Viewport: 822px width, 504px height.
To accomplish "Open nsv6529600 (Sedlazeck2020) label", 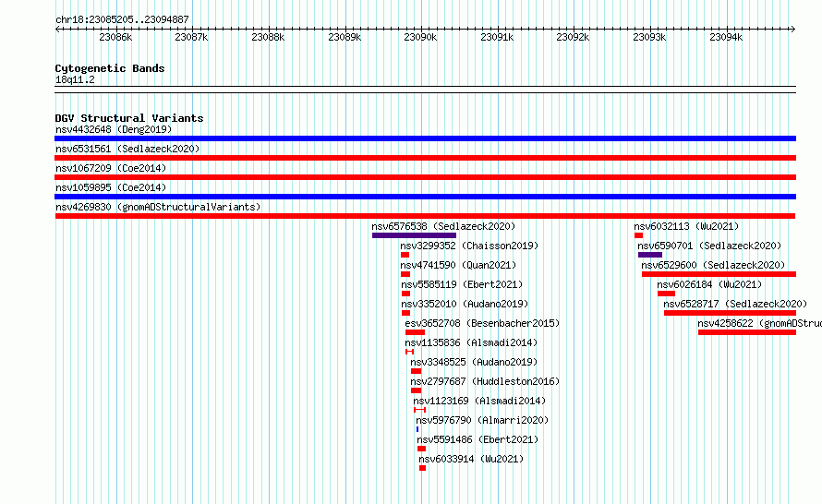I will [713, 265].
